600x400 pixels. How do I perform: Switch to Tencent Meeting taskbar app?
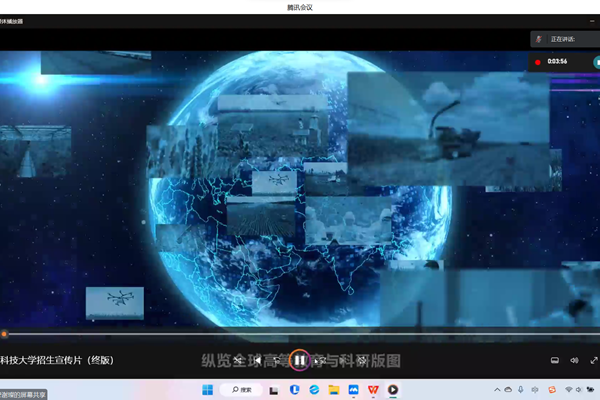[x=353, y=389]
